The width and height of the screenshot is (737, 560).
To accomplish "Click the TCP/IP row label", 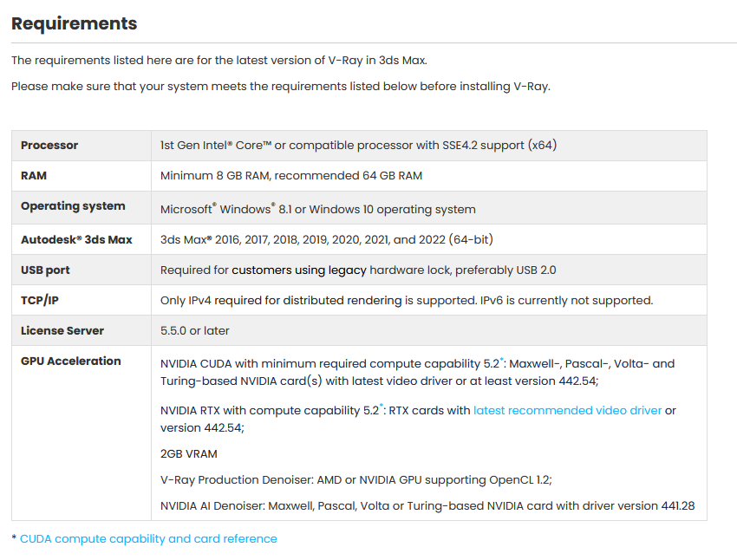I will [40, 300].
